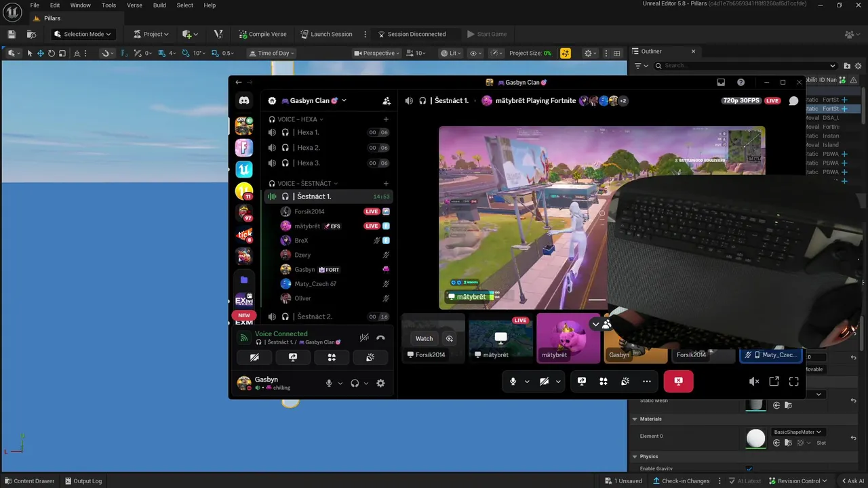Screen dimensions: 868x488
Task: Click Compile Verse
Action: 262,34
